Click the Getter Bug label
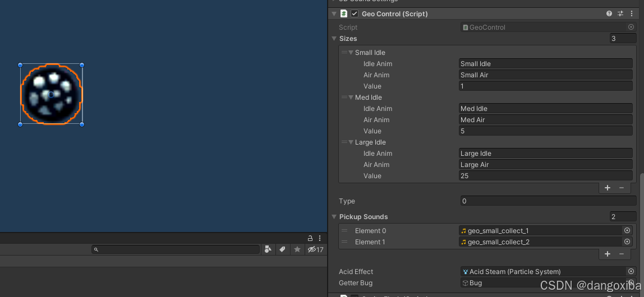 pos(355,282)
